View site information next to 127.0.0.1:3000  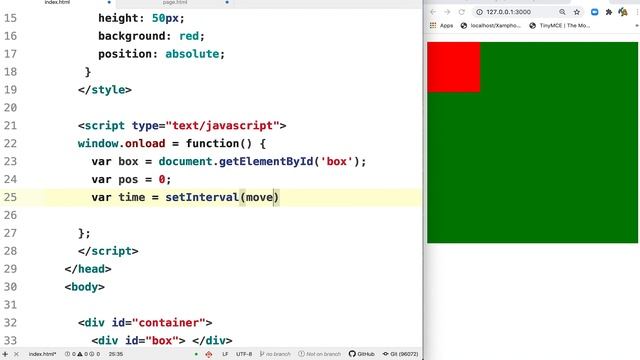point(480,12)
